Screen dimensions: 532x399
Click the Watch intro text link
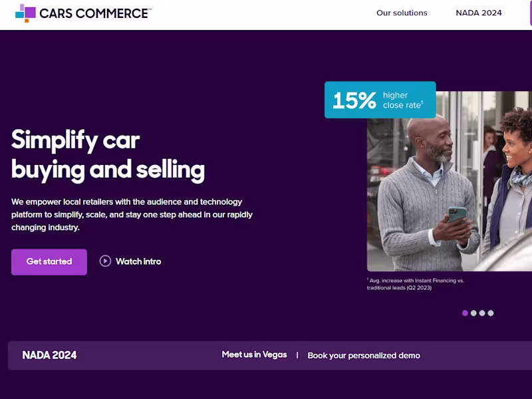138,261
